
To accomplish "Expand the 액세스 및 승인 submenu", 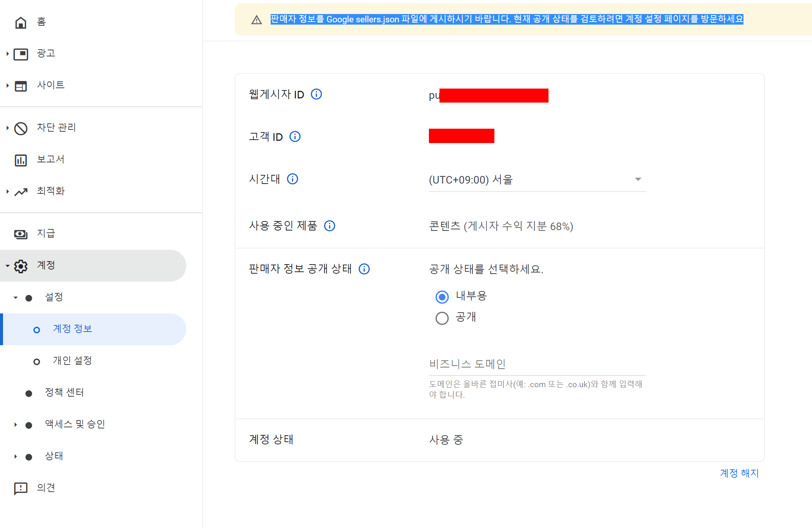I will coord(16,425).
